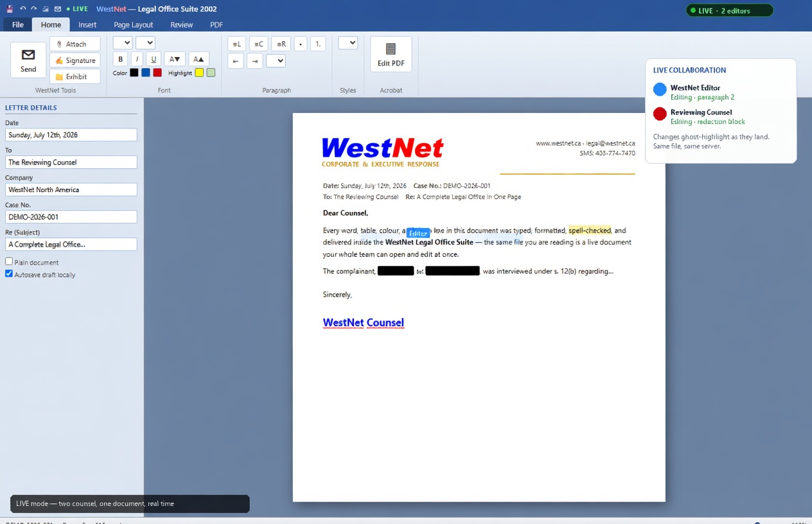The width and height of the screenshot is (812, 524).
Task: Toggle Italic formatting
Action: coord(136,59)
